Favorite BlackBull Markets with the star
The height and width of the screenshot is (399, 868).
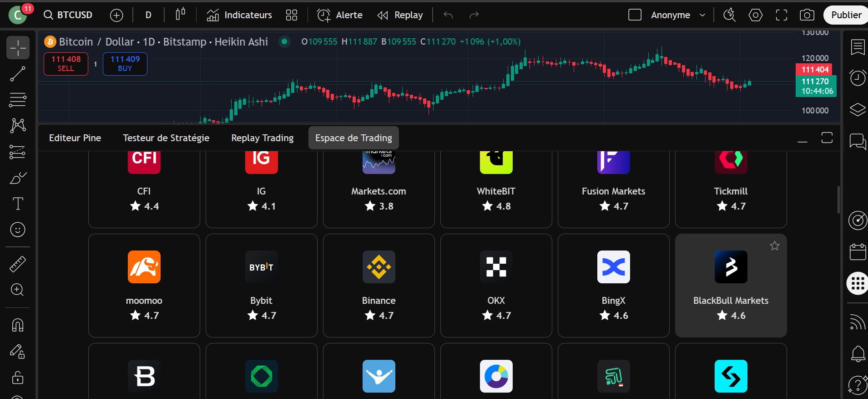pos(774,246)
